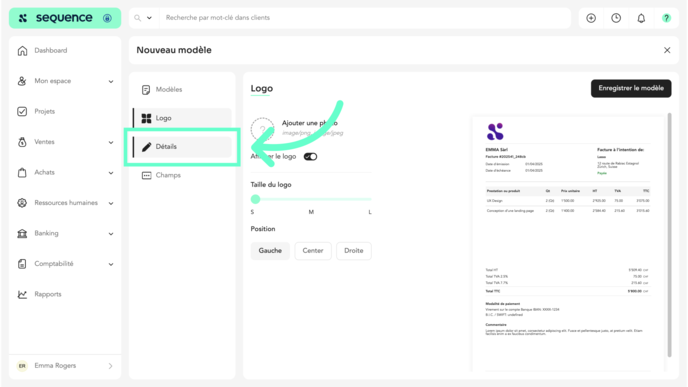Image resolution: width=688 pixels, height=387 pixels.
Task: Click the Ventes money bag icon
Action: coord(22,142)
